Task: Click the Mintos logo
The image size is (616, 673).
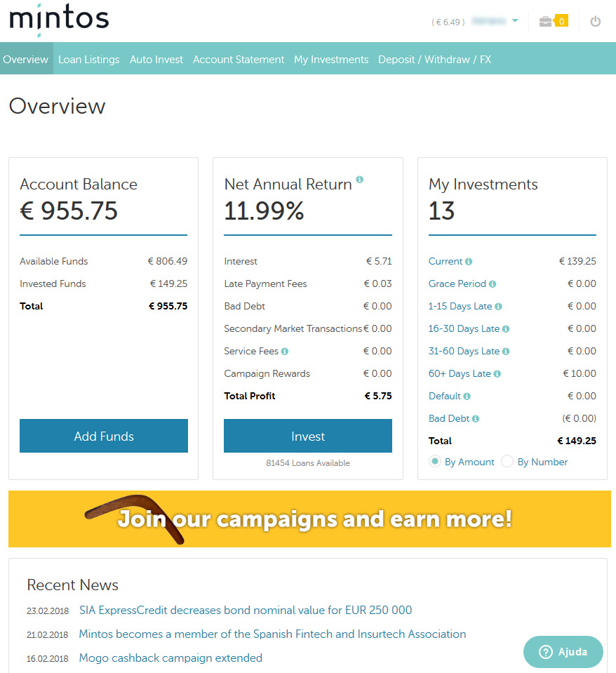Action: click(59, 20)
